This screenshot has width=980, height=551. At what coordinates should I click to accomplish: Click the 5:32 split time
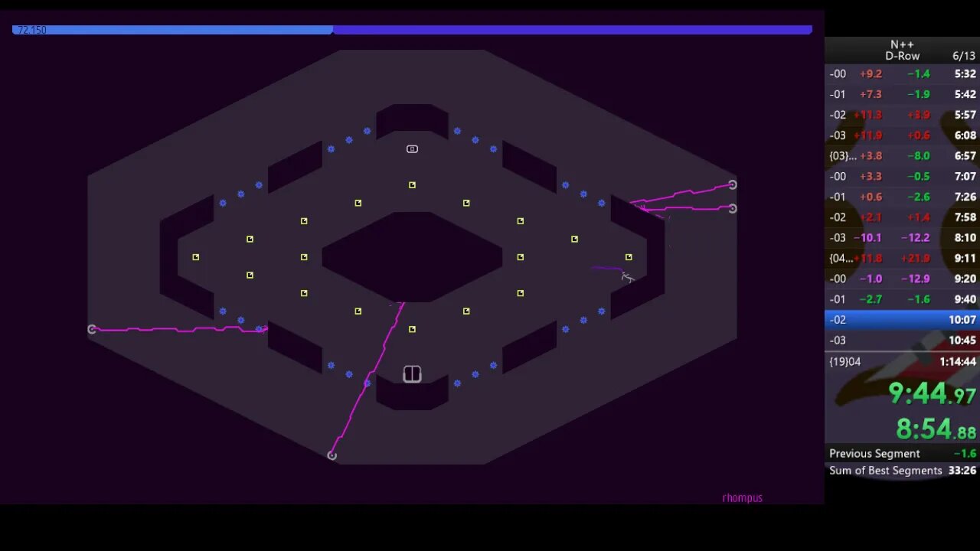click(x=965, y=74)
